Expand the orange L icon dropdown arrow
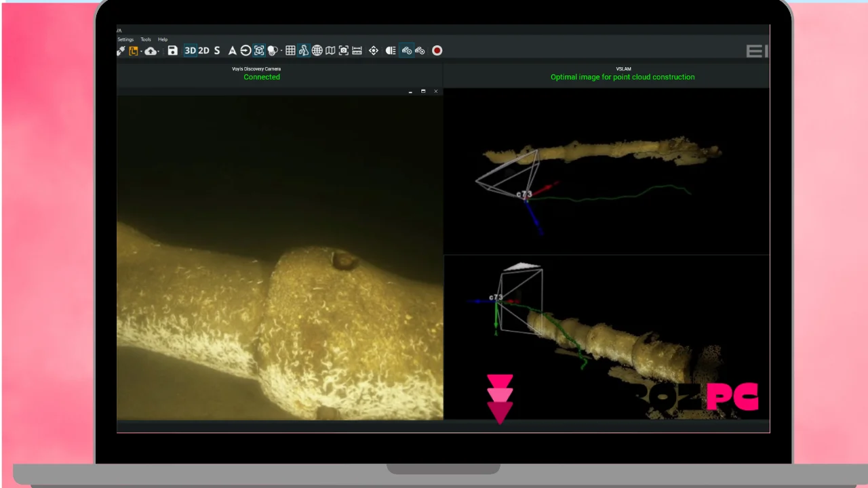The width and height of the screenshot is (868, 488). click(141, 52)
